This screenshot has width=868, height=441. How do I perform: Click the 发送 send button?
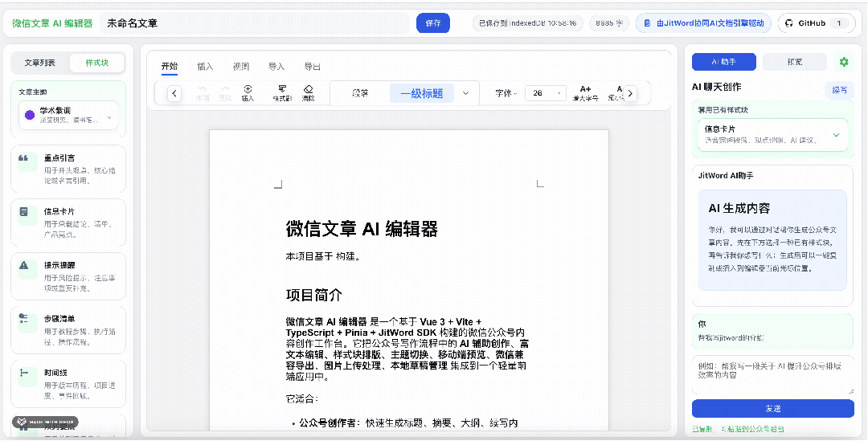[773, 408]
